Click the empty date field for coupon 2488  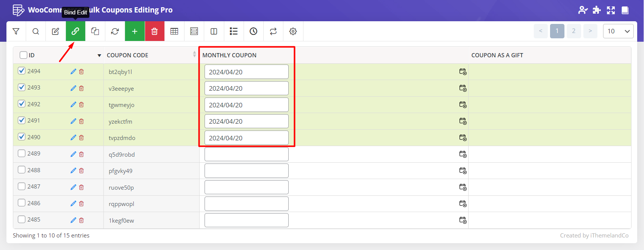click(x=246, y=171)
